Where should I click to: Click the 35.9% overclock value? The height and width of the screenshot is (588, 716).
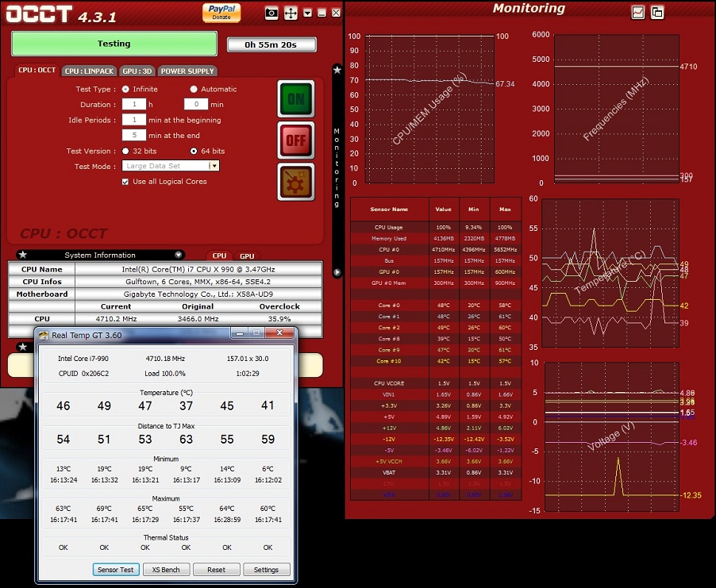[x=279, y=319]
